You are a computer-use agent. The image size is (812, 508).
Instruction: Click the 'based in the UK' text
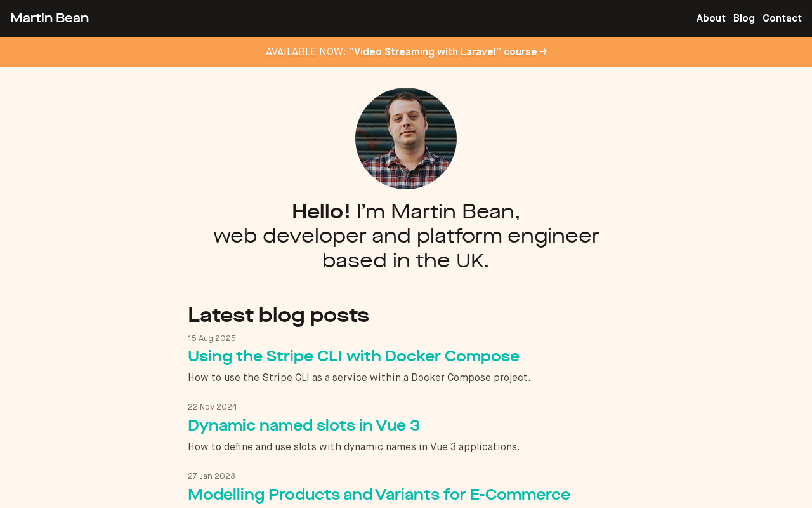406,261
